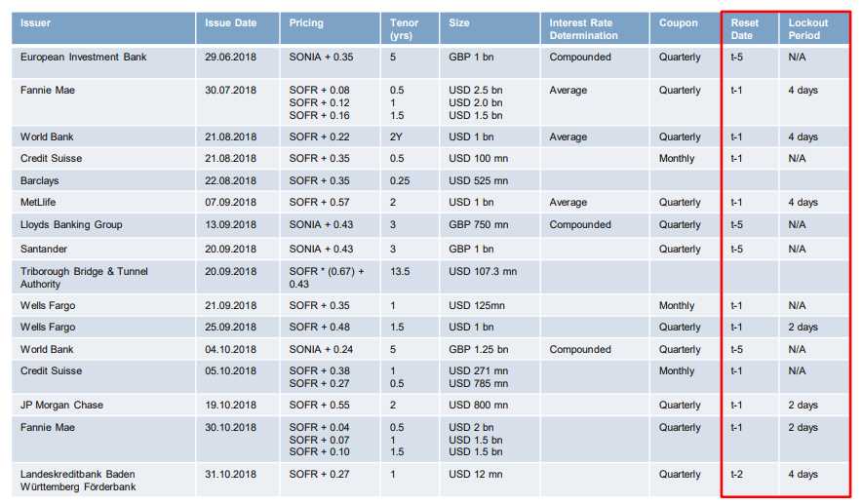The image size is (862, 504).
Task: Click the pricing SOFR + 0.04
Action: tap(320, 428)
